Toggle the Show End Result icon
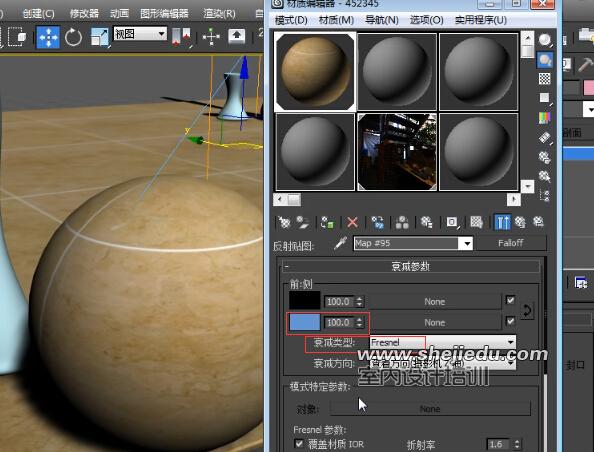Viewport: 594px width, 452px height. pos(502,222)
